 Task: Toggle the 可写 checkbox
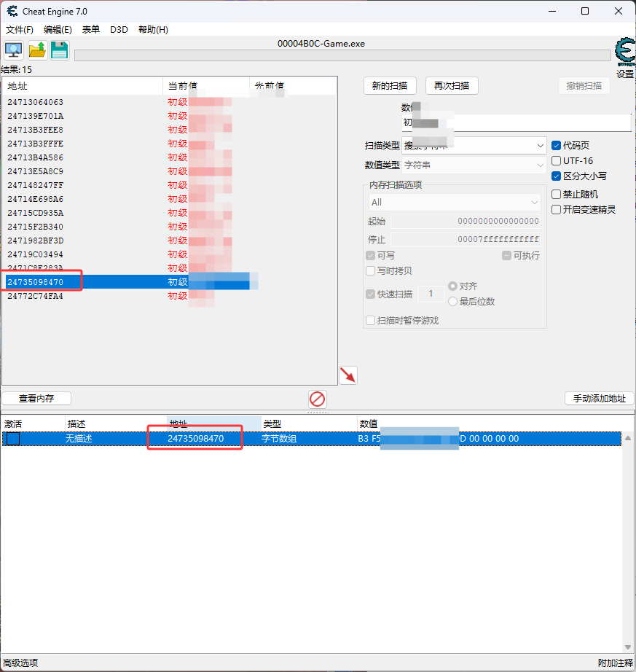click(371, 255)
